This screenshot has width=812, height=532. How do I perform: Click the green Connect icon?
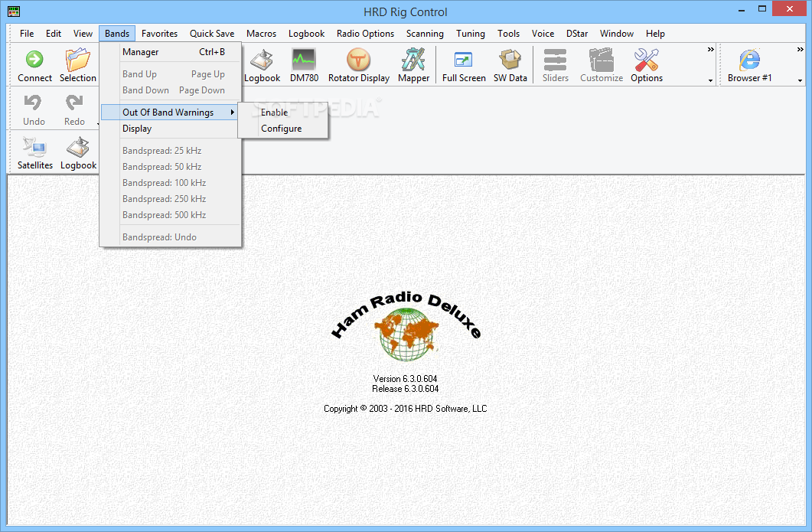[34, 59]
